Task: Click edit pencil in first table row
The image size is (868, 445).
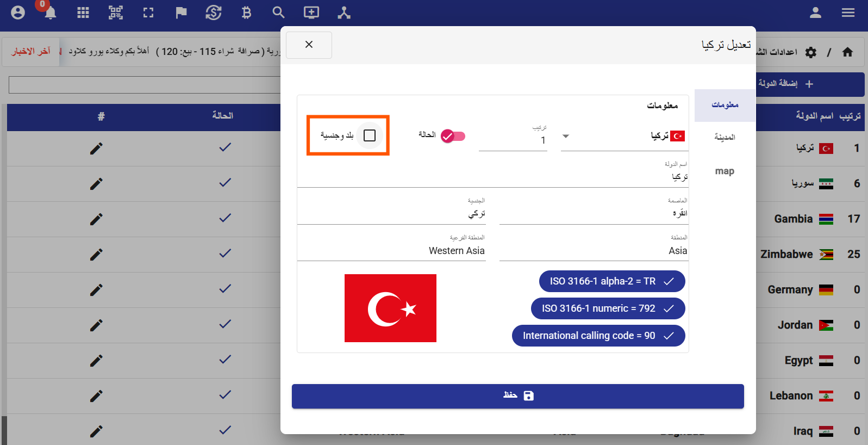Action: click(96, 149)
